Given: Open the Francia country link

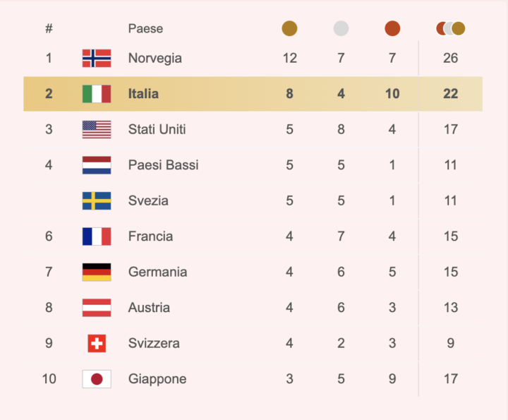Looking at the screenshot, I should tap(150, 236).
